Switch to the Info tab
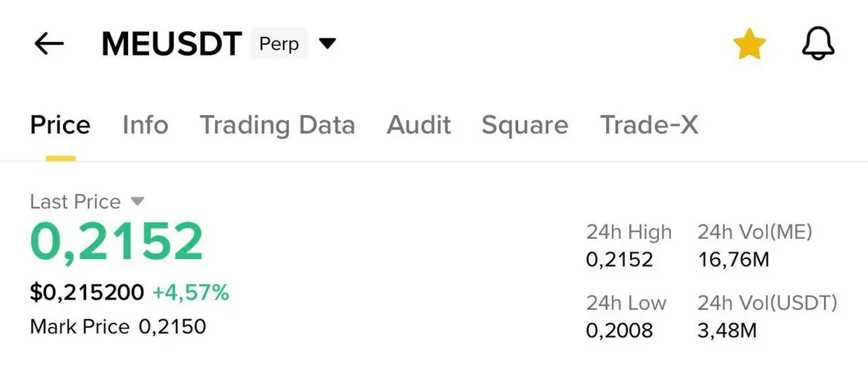 click(145, 125)
